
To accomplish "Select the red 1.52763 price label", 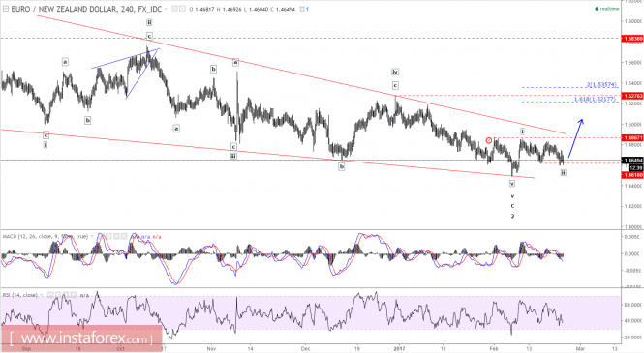I will coord(633,96).
